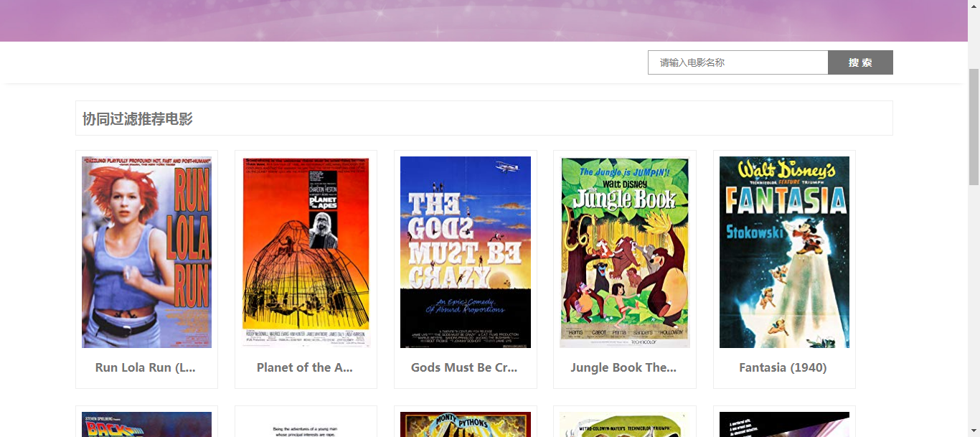Screen dimensions: 980x437
Task: Click the "Planet of the A..." title link
Action: [x=305, y=367]
